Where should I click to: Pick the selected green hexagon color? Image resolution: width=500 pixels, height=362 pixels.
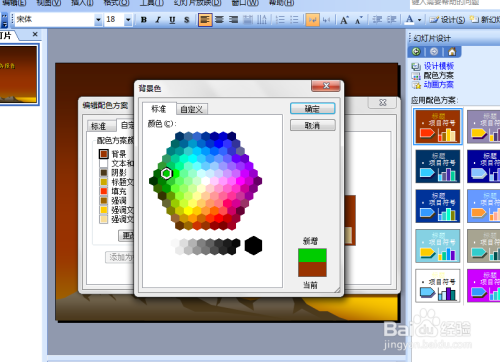pos(166,173)
